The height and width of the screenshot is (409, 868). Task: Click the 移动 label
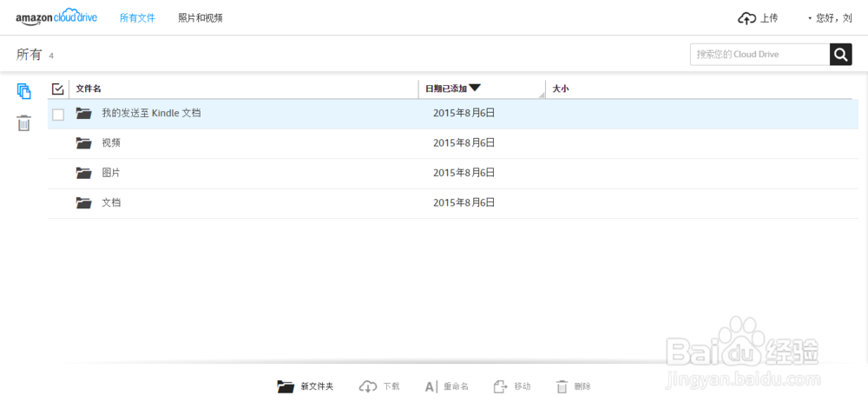(522, 386)
